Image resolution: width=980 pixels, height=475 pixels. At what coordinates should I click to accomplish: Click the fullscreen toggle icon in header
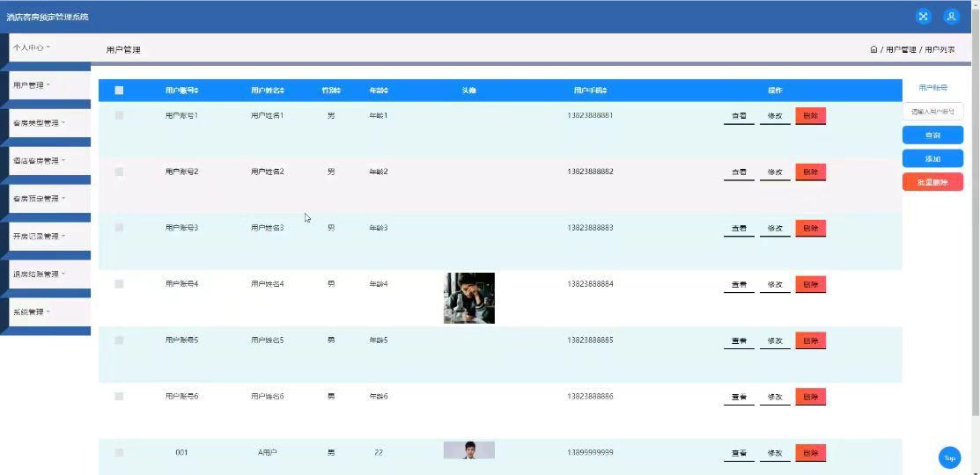[923, 17]
